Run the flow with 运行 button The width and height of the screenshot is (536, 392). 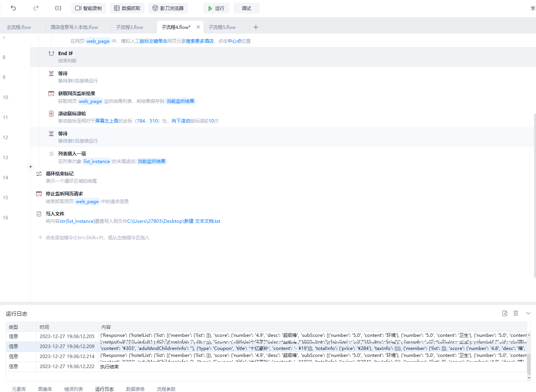coord(216,8)
